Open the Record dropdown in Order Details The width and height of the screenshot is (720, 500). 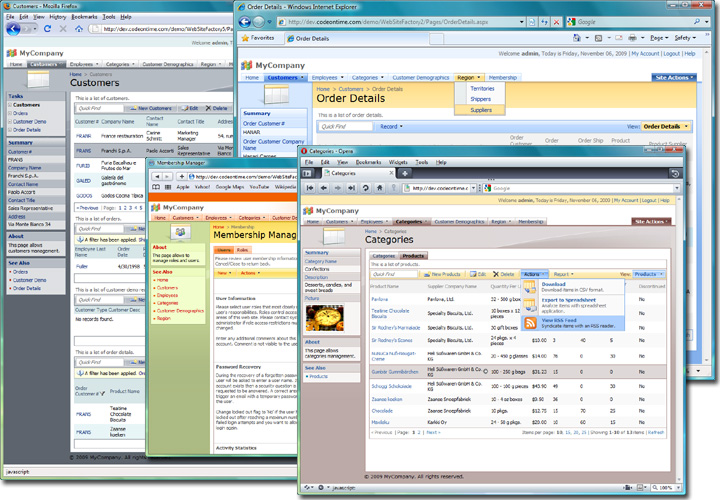point(391,126)
